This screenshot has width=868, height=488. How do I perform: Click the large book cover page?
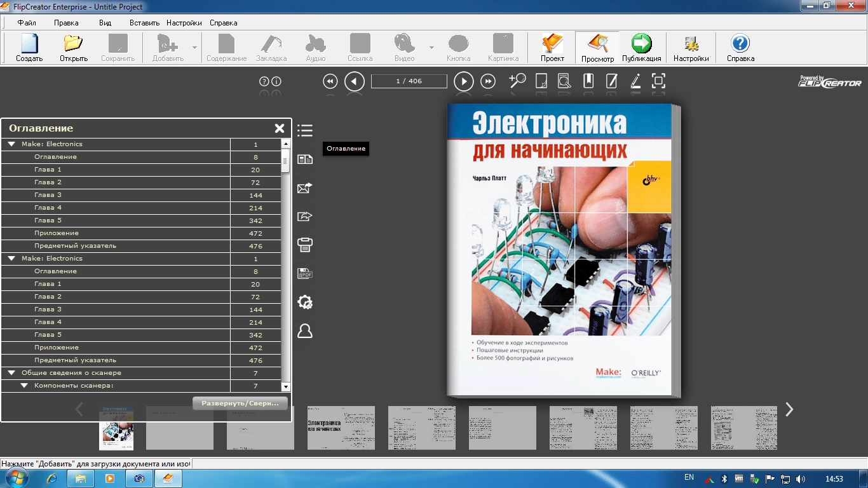point(559,250)
